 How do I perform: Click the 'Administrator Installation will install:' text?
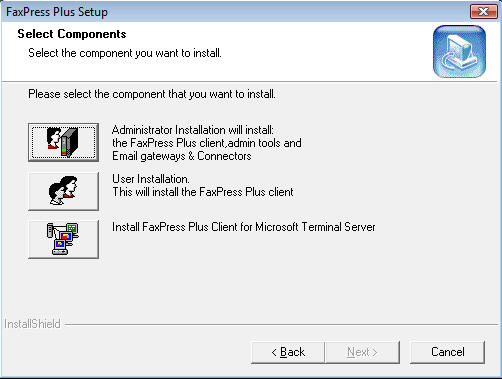click(193, 130)
